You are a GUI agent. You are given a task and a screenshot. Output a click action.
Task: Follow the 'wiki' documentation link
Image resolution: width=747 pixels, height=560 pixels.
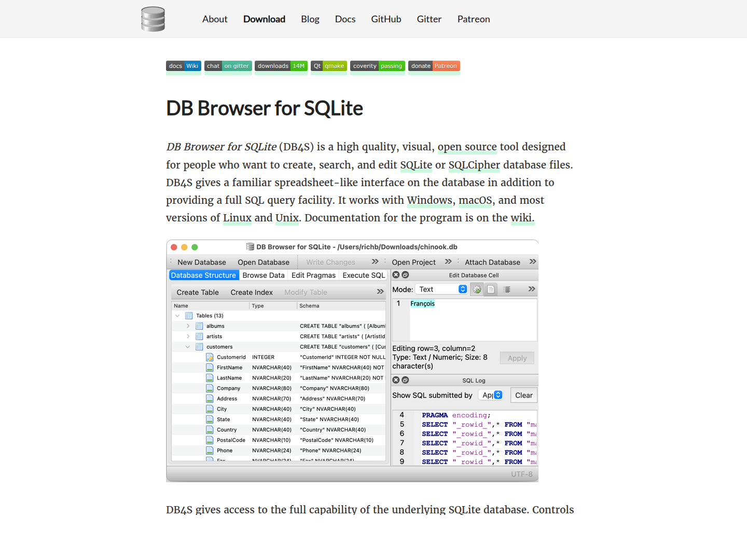click(x=521, y=218)
